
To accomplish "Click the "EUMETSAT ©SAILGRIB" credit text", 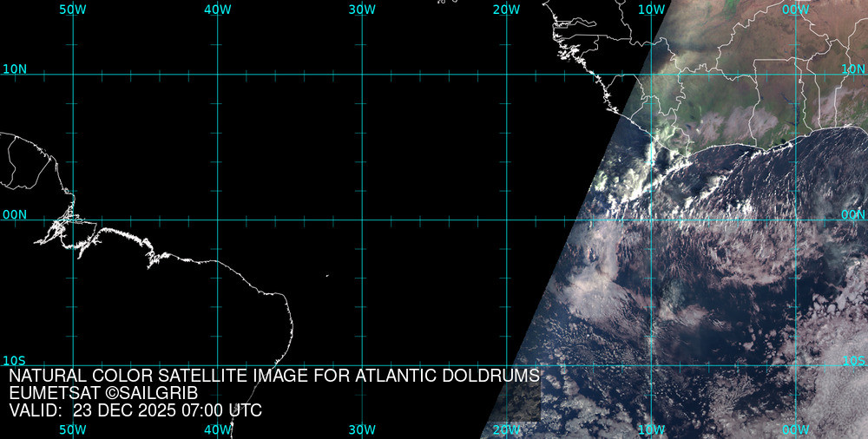I will click(103, 394).
